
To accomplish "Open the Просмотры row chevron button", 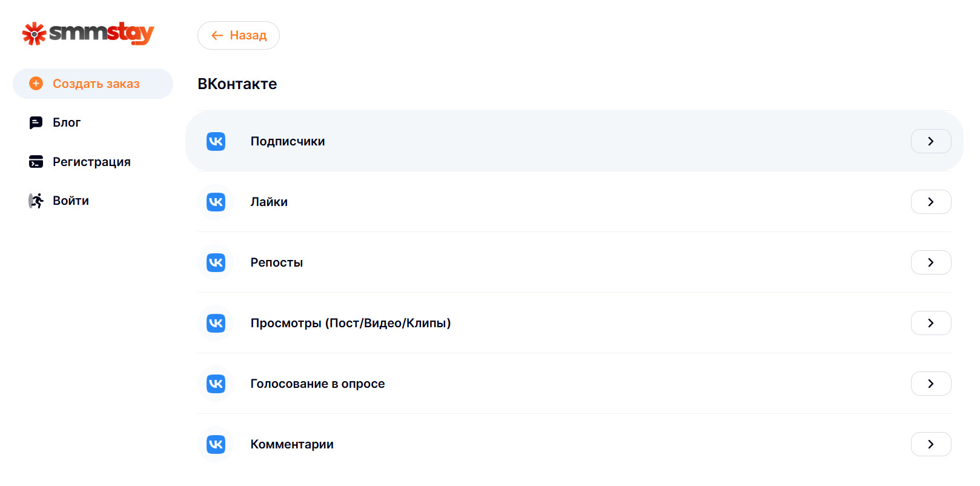I will pyautogui.click(x=930, y=323).
